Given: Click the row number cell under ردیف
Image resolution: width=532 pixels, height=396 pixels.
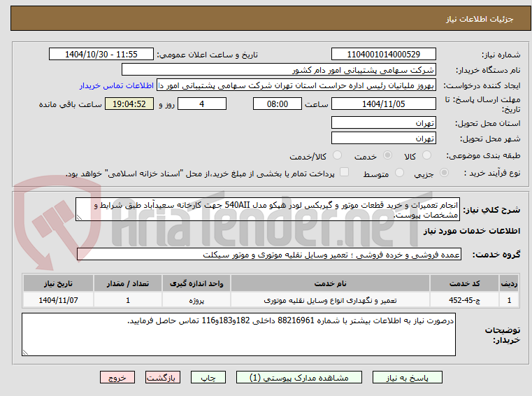Looking at the screenshot, I should (509, 300).
